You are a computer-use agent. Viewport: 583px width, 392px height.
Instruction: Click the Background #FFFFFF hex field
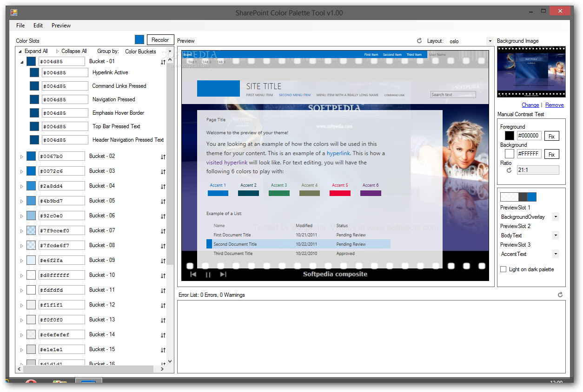point(529,154)
